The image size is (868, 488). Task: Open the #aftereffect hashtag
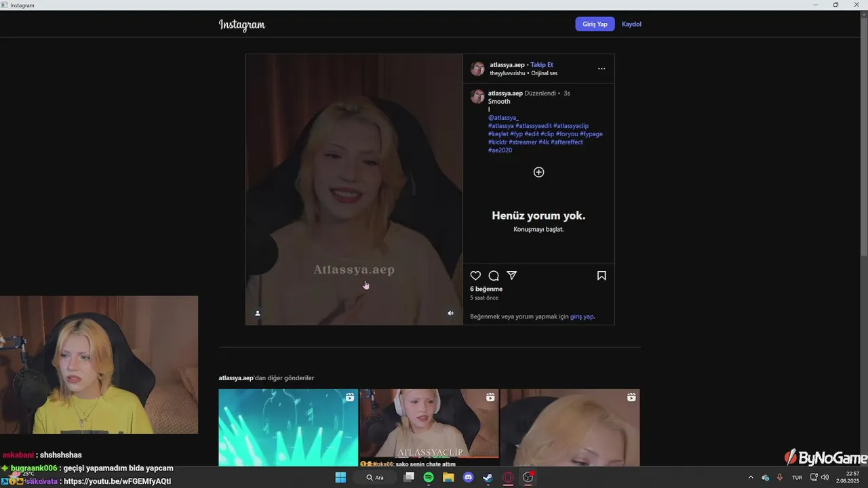click(567, 142)
